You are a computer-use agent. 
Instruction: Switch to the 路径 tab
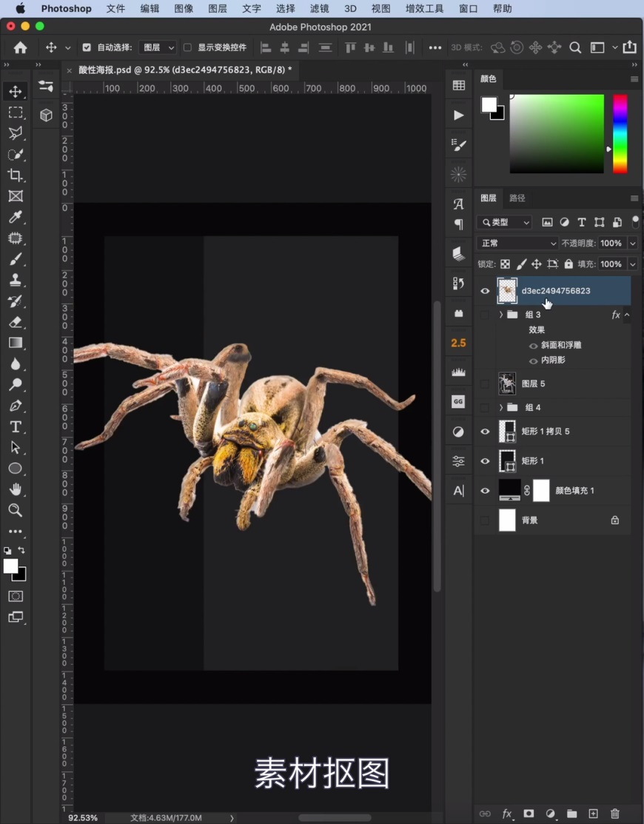click(x=517, y=198)
